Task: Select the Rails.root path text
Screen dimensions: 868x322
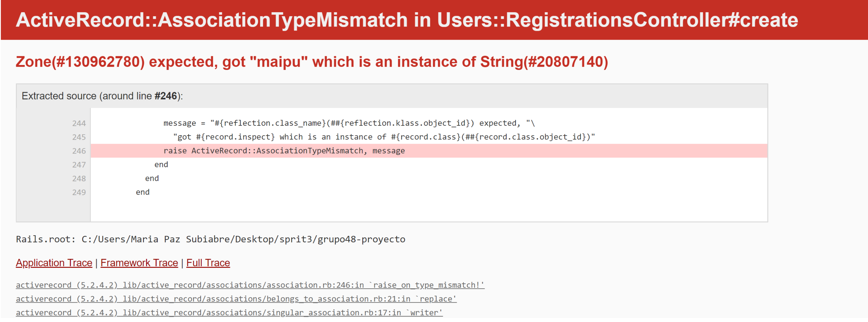Action: (x=211, y=239)
